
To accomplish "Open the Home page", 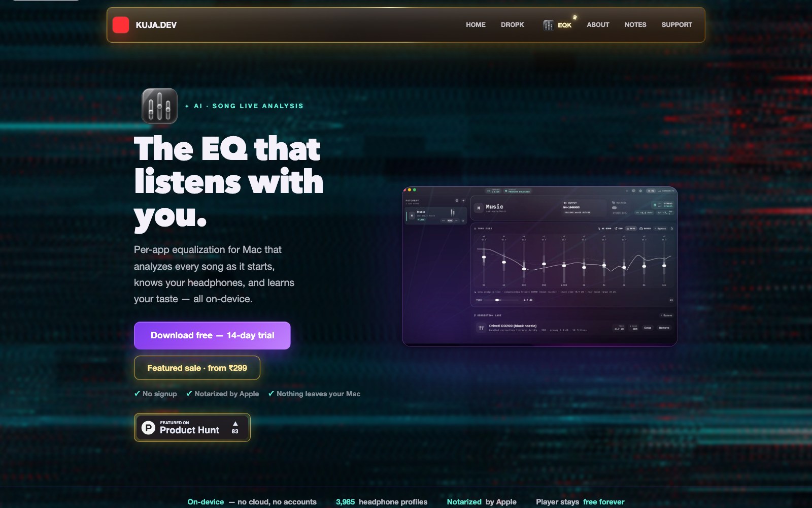I will (x=476, y=25).
